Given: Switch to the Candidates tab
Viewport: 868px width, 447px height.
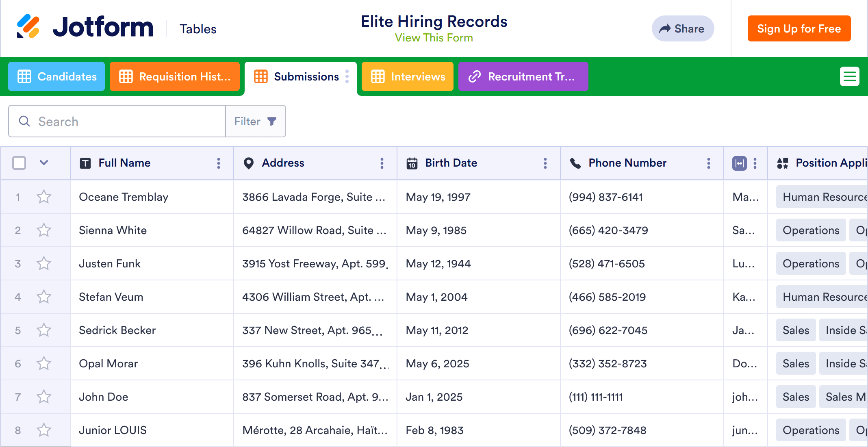Looking at the screenshot, I should (57, 76).
